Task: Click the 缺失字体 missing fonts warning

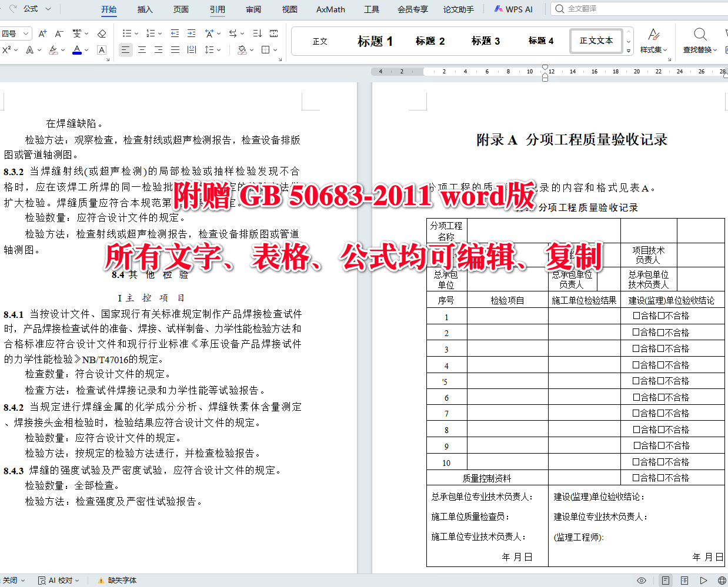Action: click(x=117, y=581)
